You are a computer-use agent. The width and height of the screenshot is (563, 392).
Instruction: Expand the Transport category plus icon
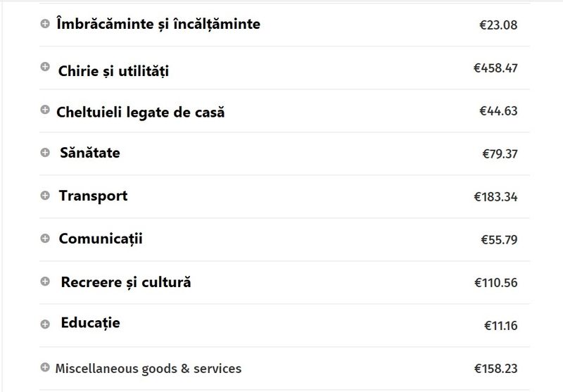pyautogui.click(x=45, y=196)
